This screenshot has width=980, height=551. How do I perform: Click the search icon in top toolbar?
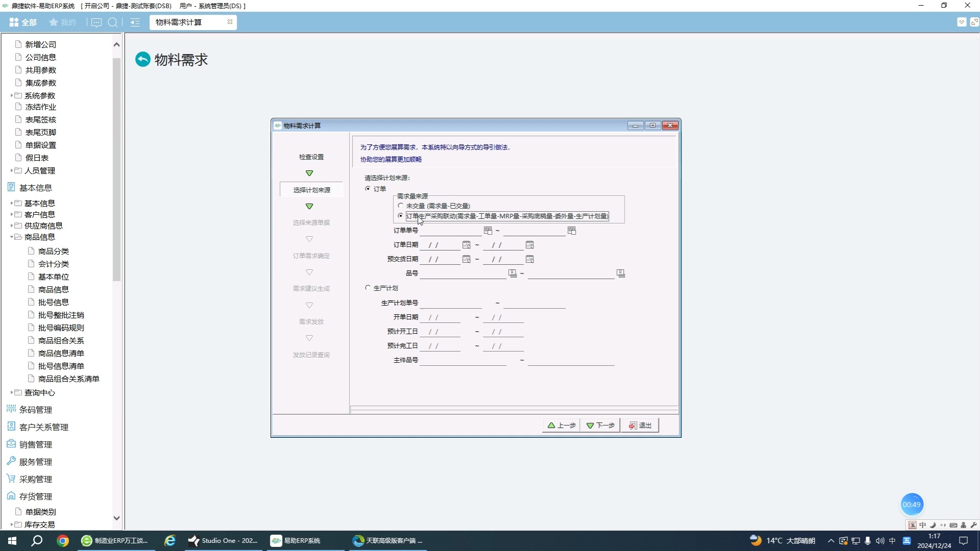[113, 22]
